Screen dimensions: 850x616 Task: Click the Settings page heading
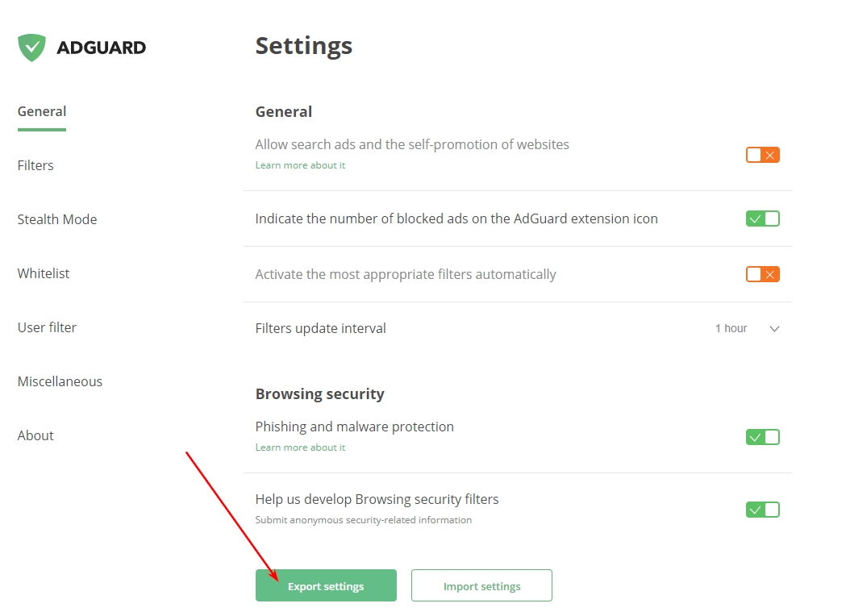(x=303, y=46)
